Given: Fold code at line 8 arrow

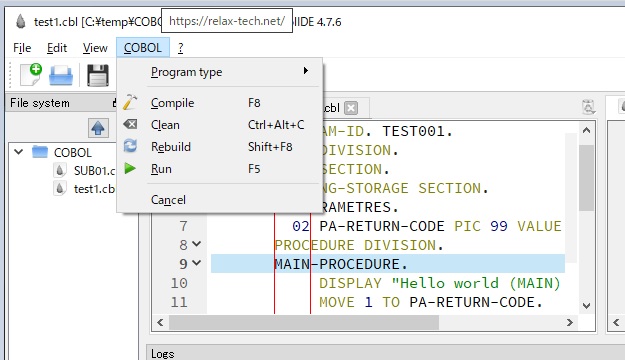Looking at the screenshot, I should click(x=197, y=244).
